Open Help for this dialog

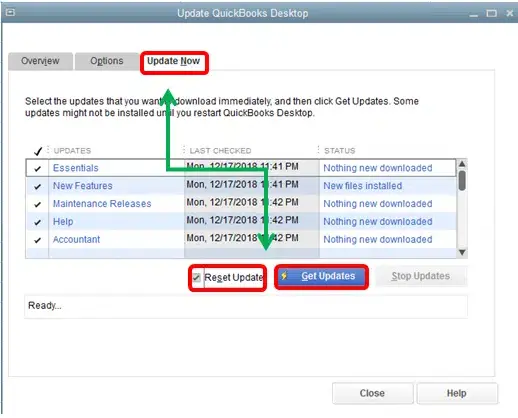(457, 393)
